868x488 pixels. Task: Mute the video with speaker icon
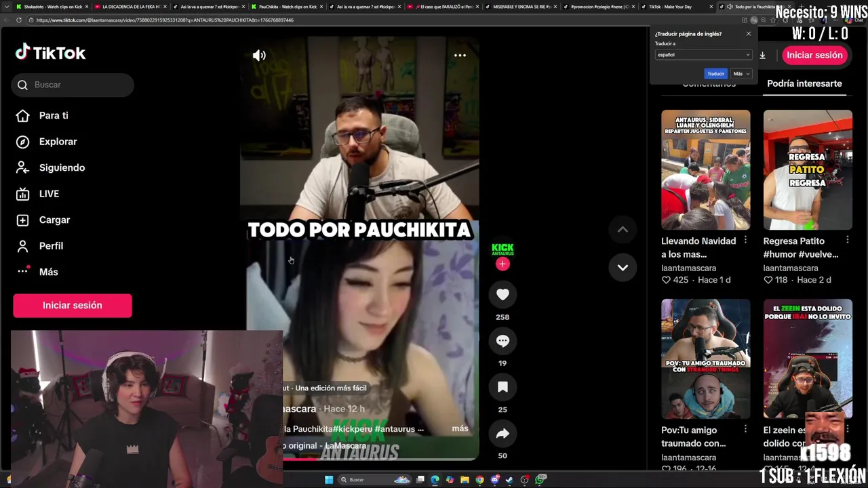click(259, 56)
